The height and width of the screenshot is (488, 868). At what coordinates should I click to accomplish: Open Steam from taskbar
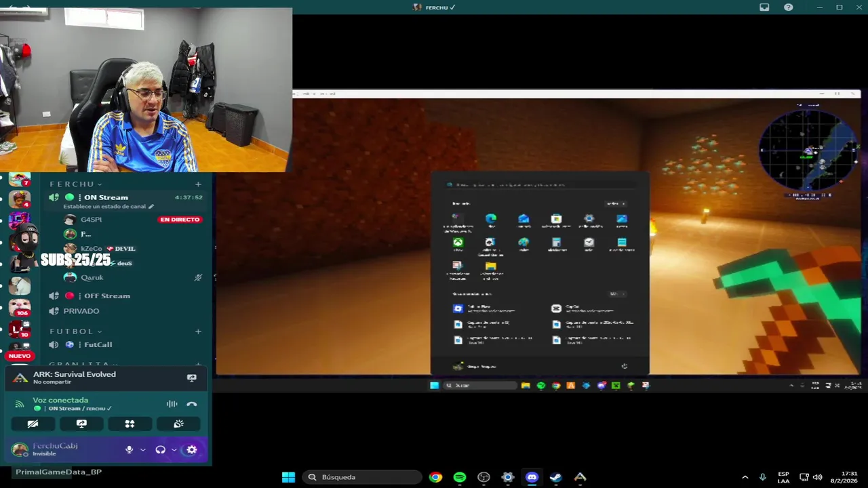click(556, 477)
